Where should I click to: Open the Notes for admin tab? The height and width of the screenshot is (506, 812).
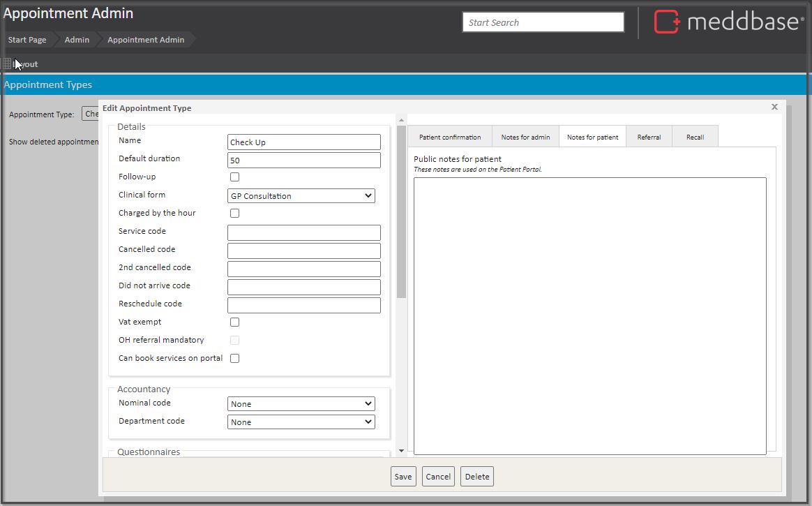(x=525, y=137)
